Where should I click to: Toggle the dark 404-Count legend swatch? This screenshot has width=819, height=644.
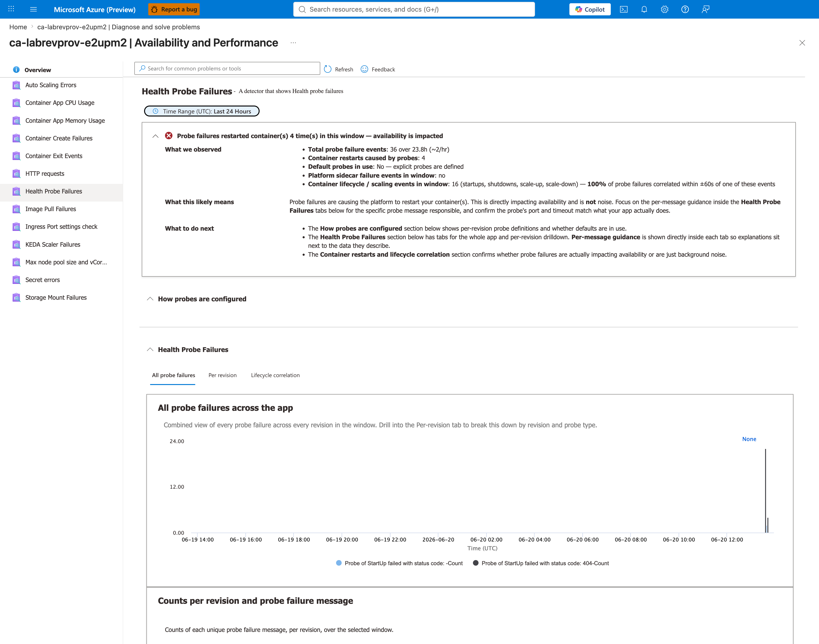point(476,563)
